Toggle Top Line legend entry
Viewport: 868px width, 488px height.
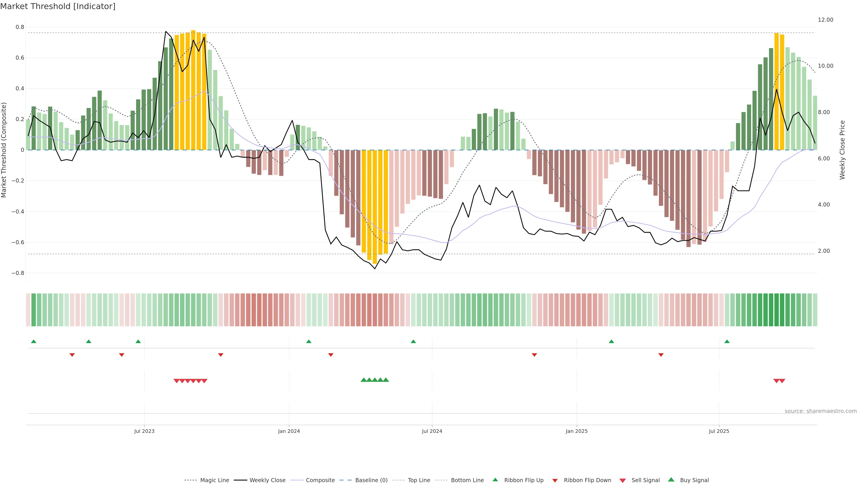[x=419, y=480]
